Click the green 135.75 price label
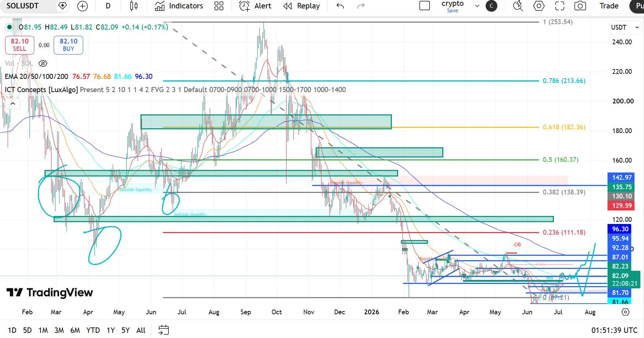Viewport: 644px width, 338px height. pos(621,187)
